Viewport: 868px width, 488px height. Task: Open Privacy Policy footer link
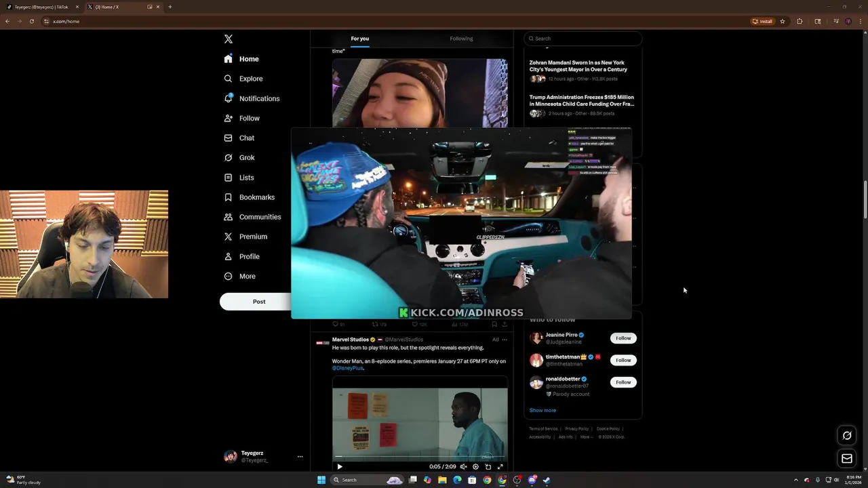pyautogui.click(x=577, y=429)
